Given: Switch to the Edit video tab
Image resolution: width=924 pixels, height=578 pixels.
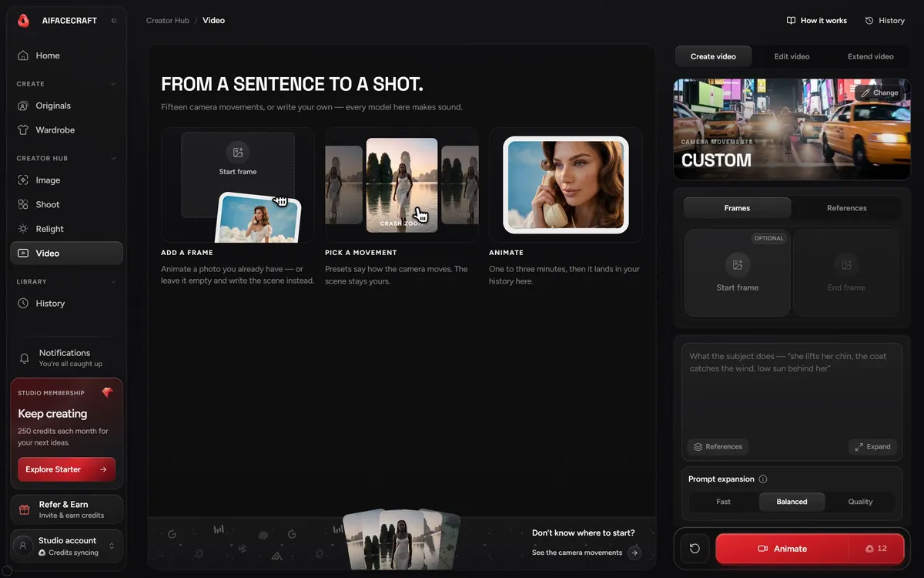Looking at the screenshot, I should tap(792, 56).
